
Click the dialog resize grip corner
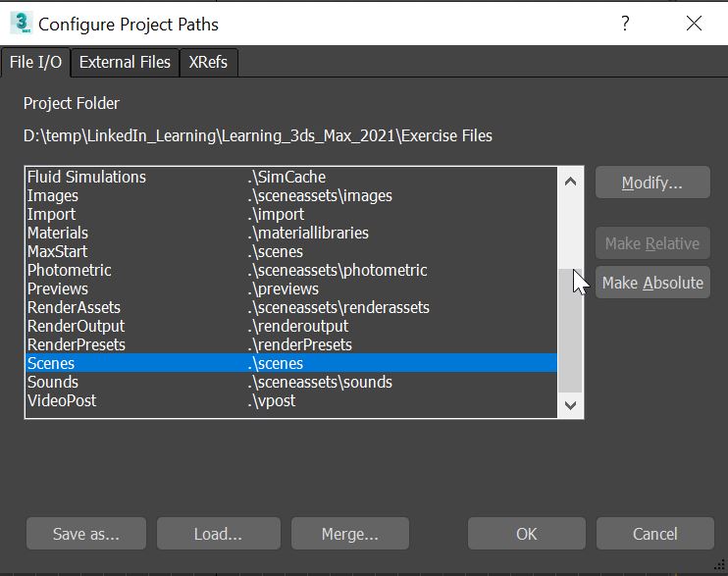(x=719, y=564)
